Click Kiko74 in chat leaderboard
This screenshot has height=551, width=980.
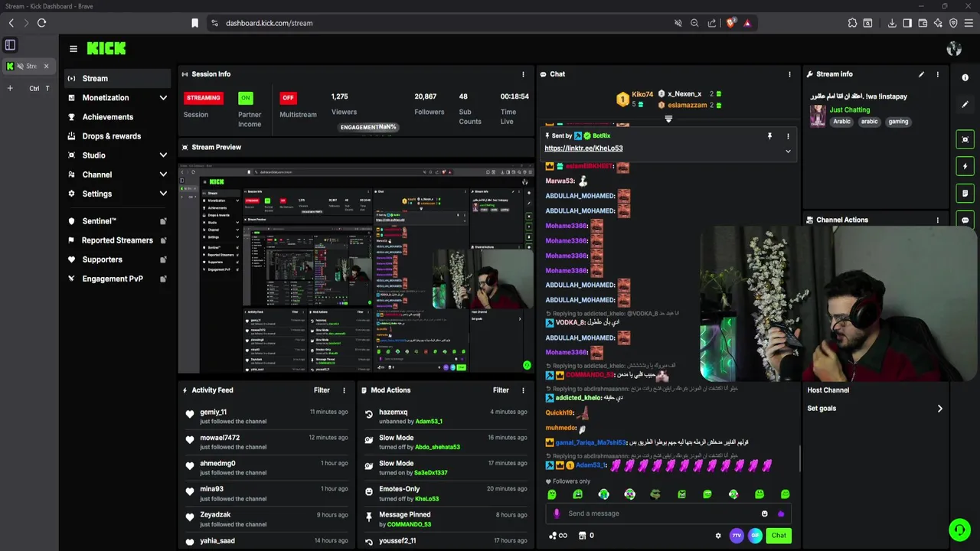pos(642,94)
